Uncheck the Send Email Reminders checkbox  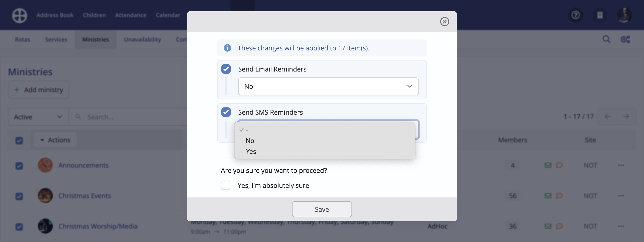226,69
